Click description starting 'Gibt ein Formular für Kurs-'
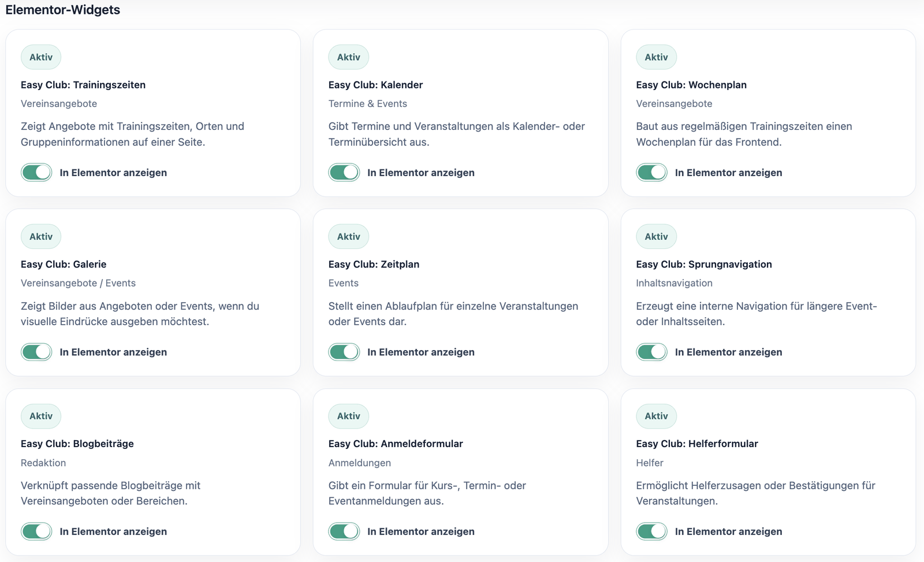 [427, 493]
